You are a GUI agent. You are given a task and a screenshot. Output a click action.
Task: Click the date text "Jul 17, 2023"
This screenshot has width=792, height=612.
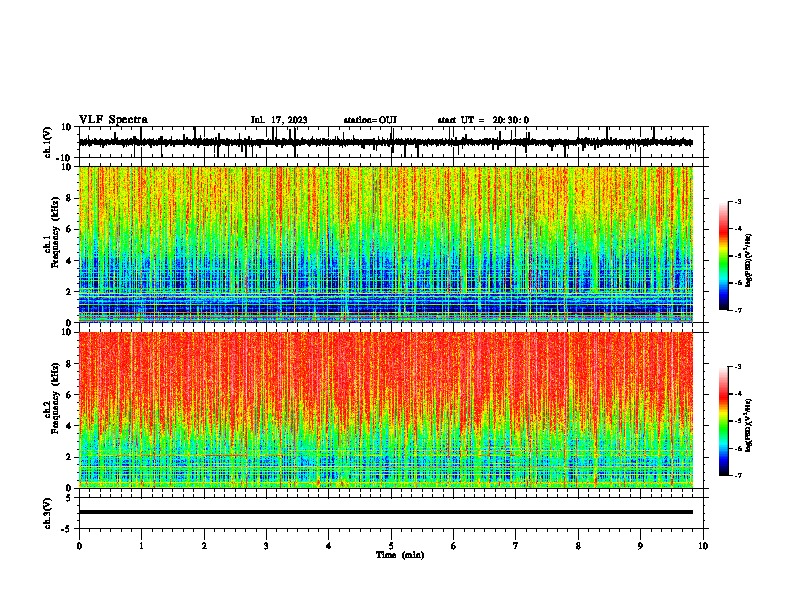279,120
